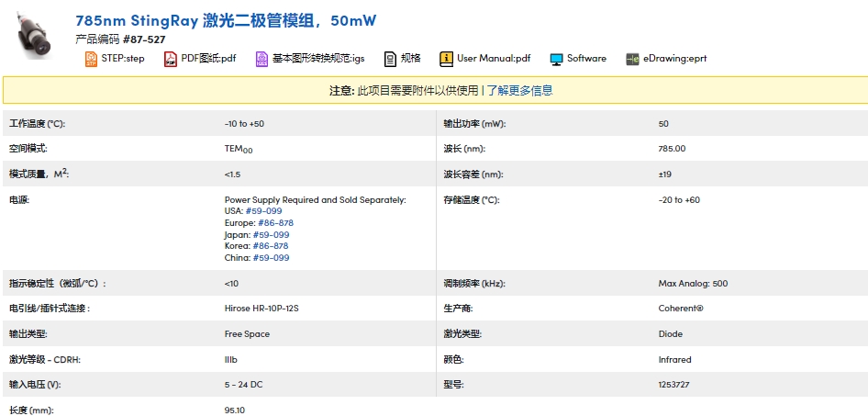Click the User Manual info icon
Viewport: 868px width, 416px height.
446,59
